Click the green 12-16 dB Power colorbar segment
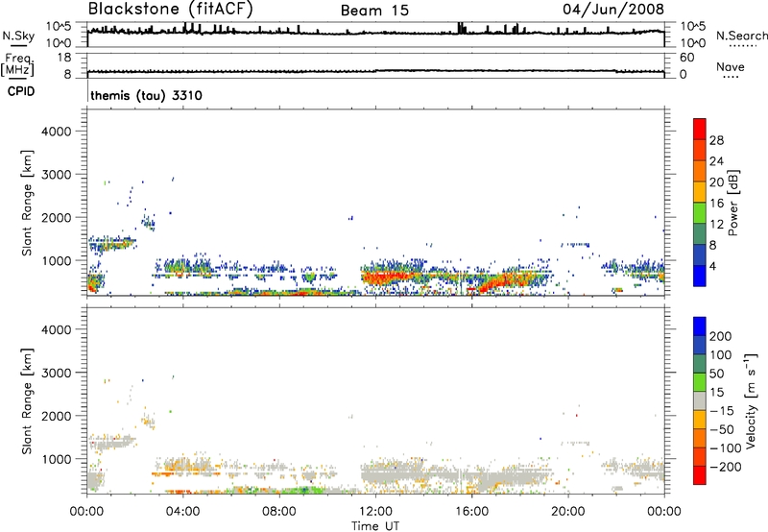 click(700, 213)
